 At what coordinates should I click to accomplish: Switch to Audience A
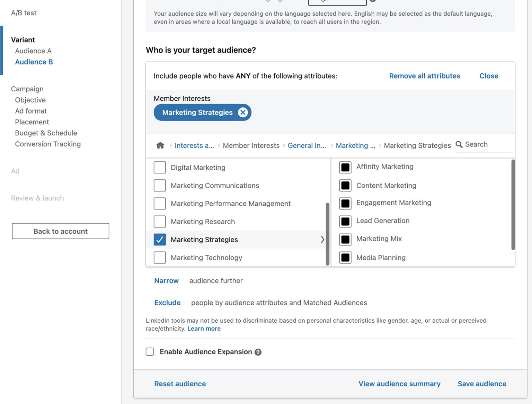click(x=33, y=51)
